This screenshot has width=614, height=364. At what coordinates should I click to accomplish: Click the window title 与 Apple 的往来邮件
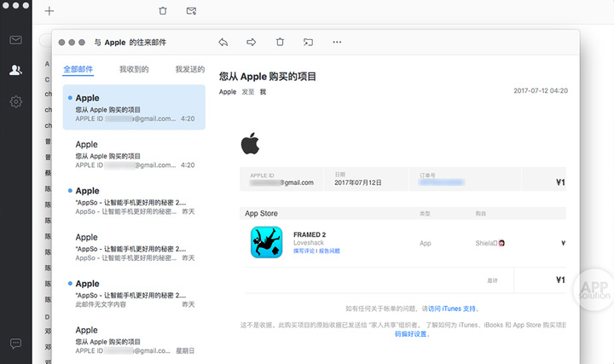point(130,43)
